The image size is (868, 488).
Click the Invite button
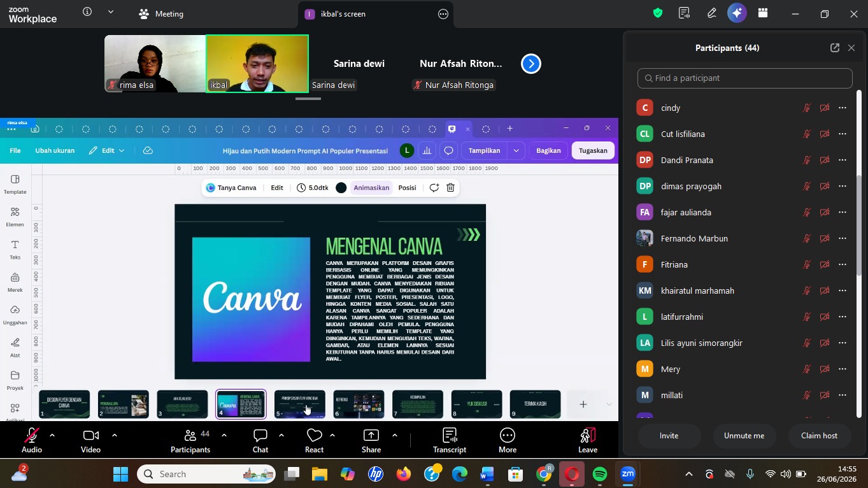pos(669,436)
